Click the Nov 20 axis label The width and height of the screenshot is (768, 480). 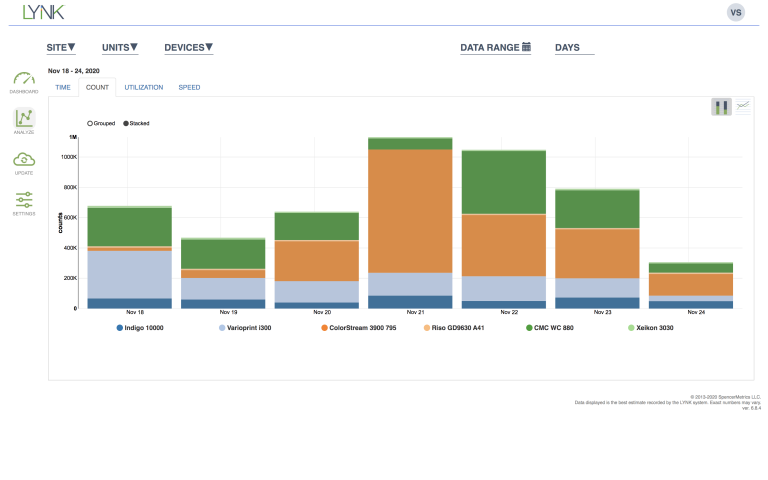(x=322, y=312)
